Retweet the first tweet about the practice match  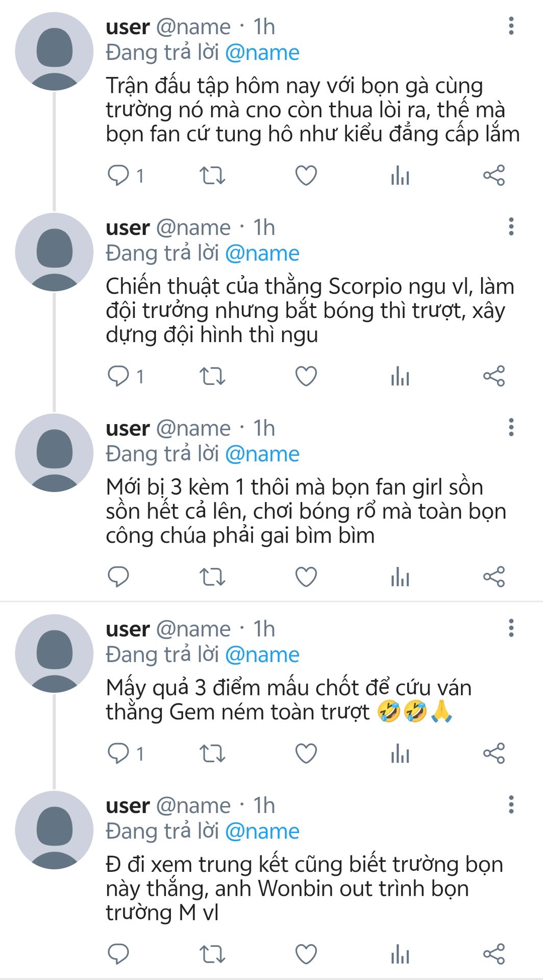pos(212,176)
